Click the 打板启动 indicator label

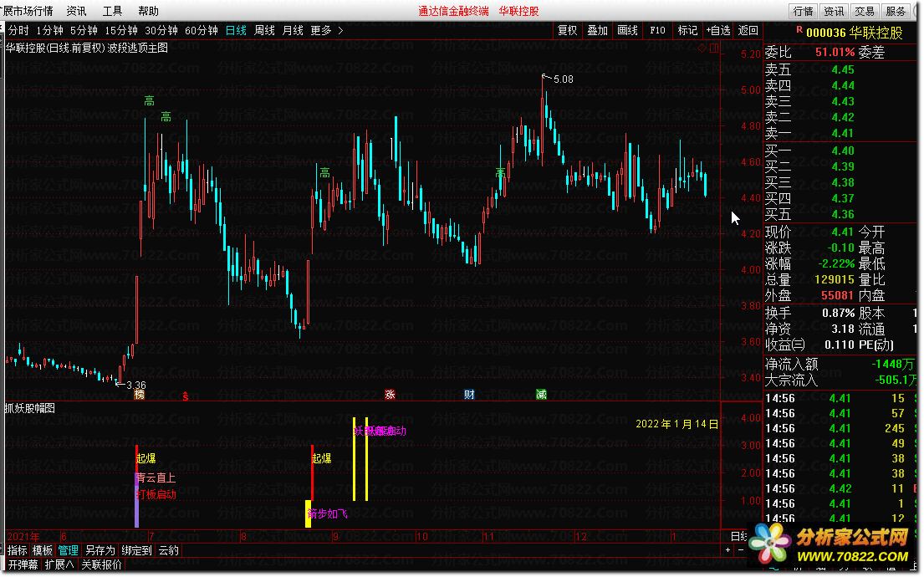156,494
